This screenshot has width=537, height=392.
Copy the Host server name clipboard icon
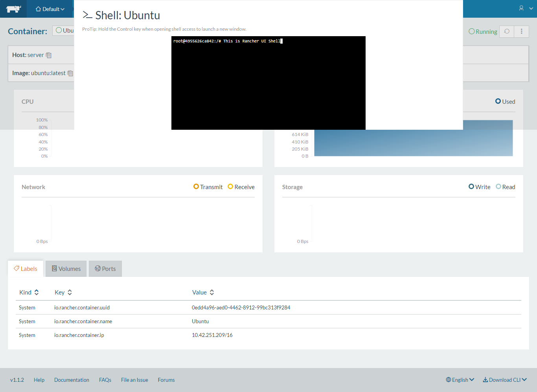click(x=49, y=55)
